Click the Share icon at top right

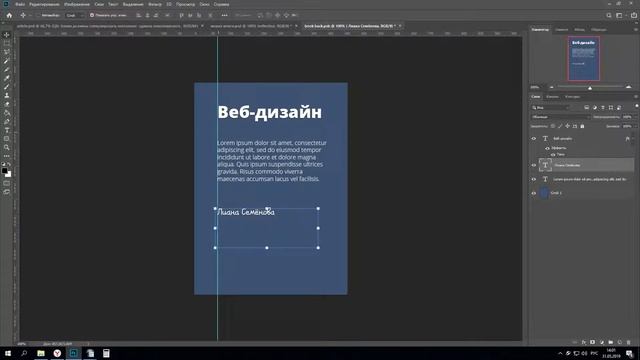pos(633,16)
